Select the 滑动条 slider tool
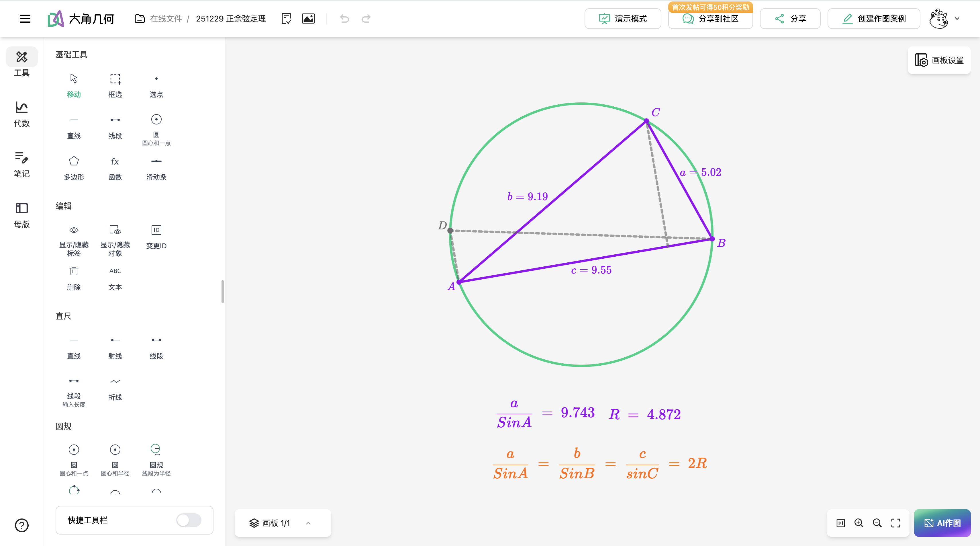Viewport: 980px width, 546px height. pyautogui.click(x=156, y=168)
